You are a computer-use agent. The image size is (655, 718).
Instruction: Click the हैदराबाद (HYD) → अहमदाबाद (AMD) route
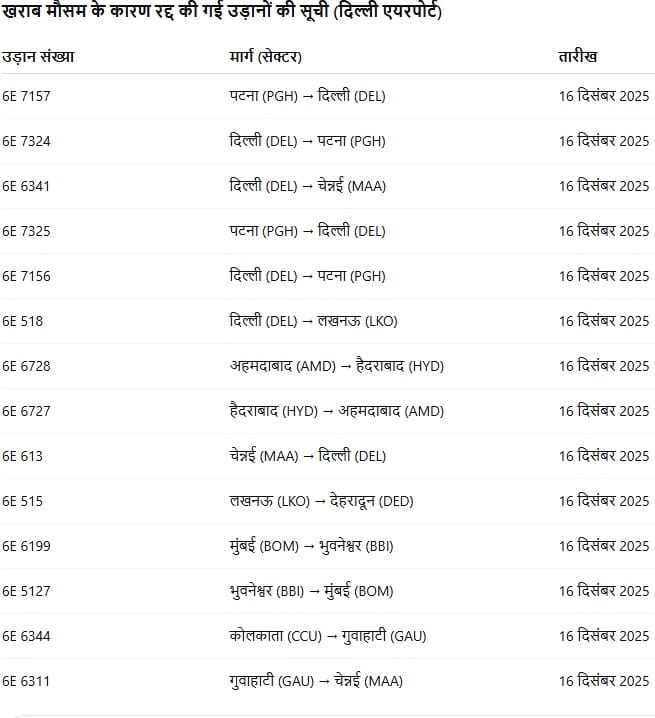[x=336, y=411]
